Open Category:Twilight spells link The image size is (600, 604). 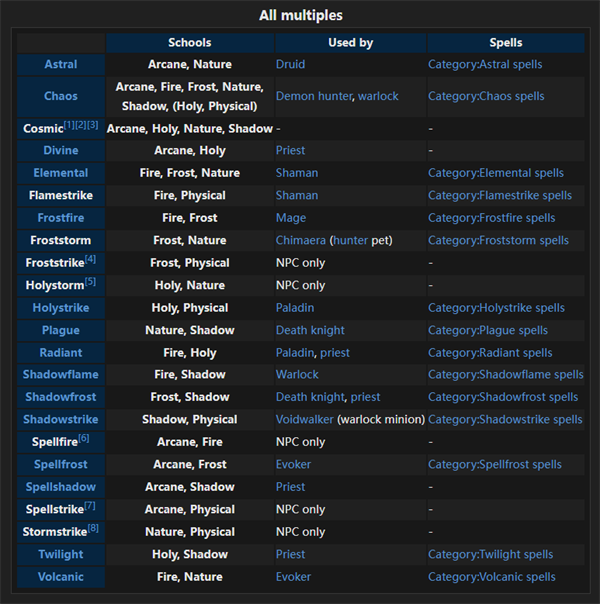(x=491, y=554)
